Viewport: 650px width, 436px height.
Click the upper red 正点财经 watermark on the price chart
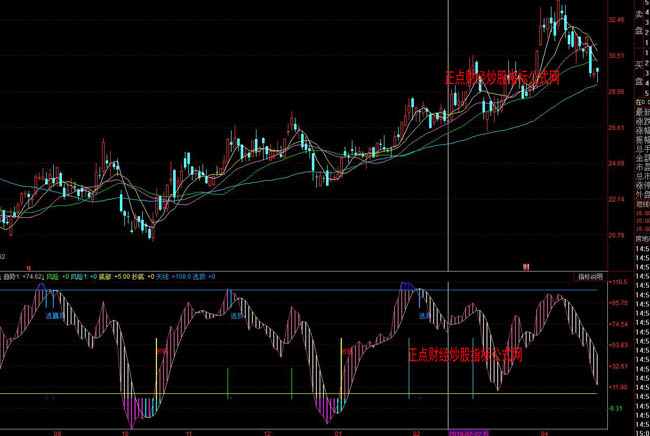[502, 77]
